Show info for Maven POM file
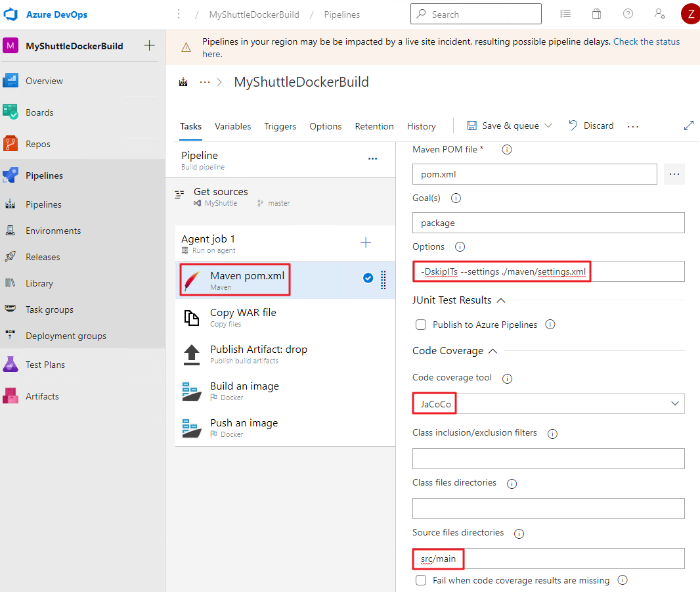This screenshot has height=592, width=700. pos(507,150)
